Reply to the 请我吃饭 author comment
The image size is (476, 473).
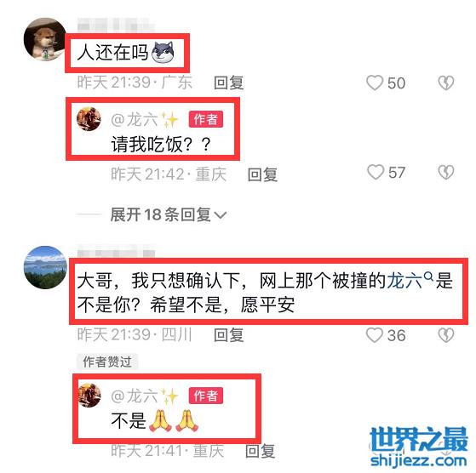pos(262,174)
